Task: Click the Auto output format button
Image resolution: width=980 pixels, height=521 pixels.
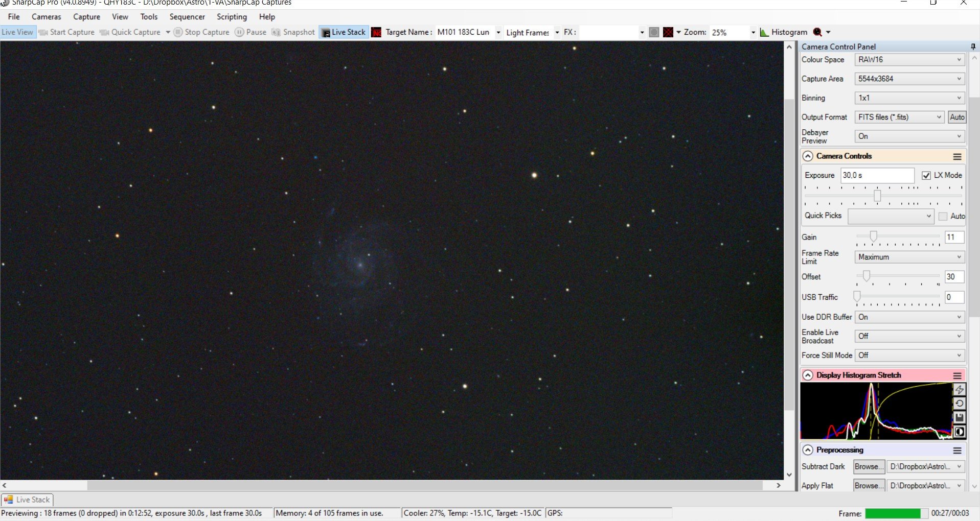Action: click(x=957, y=117)
